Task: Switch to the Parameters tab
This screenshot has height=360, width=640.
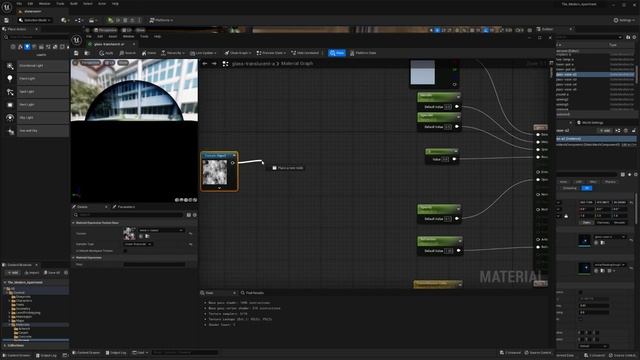Action: (x=124, y=207)
